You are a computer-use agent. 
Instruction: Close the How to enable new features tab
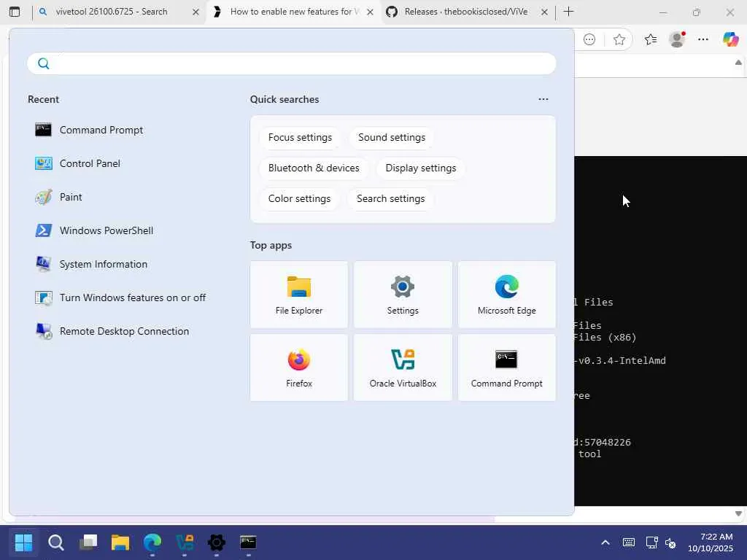pos(370,12)
